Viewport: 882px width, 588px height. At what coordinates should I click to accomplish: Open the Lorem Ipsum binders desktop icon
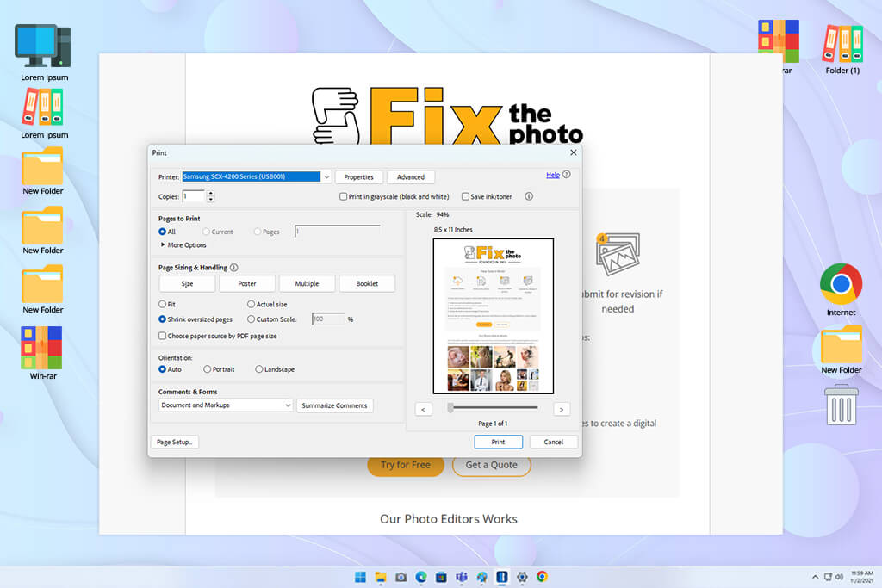pos(43,108)
